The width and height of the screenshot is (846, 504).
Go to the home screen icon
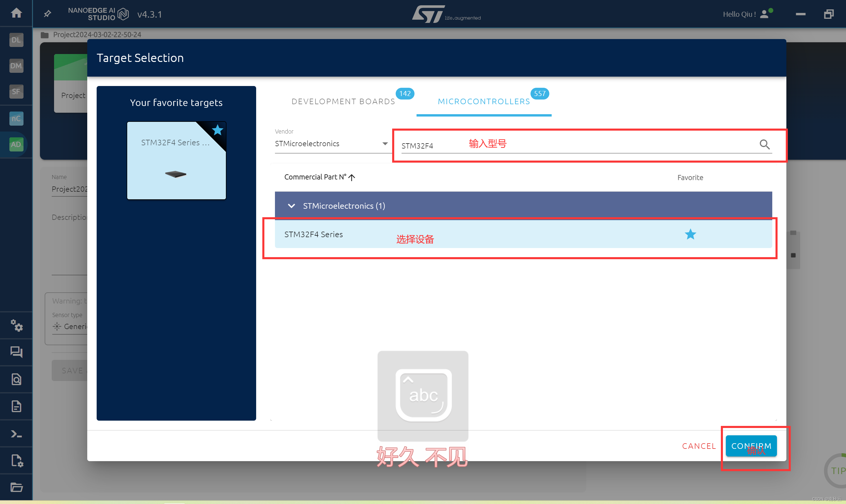[16, 13]
